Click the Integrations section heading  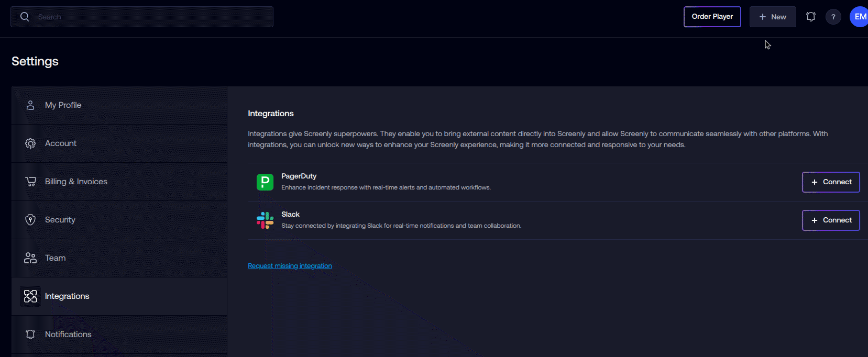271,114
